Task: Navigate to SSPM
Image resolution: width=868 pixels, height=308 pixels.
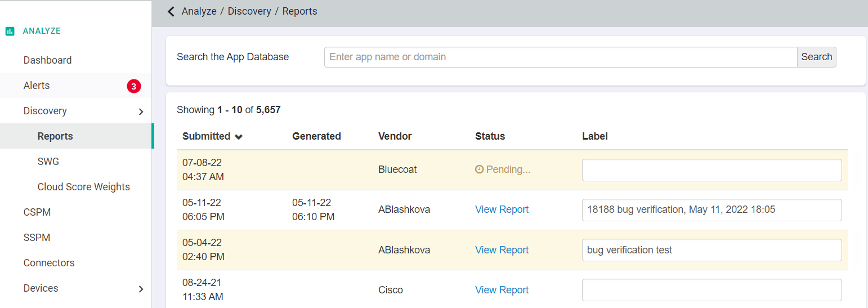Action: (37, 238)
